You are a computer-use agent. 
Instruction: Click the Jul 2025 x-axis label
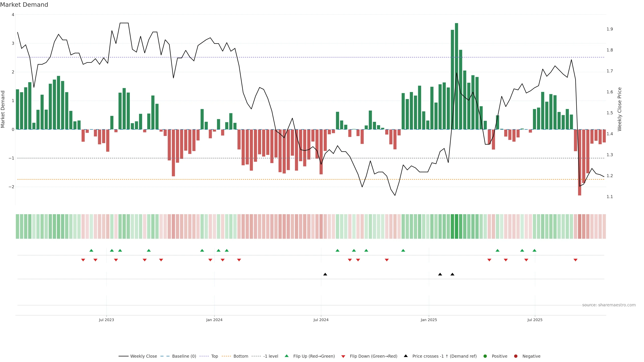click(535, 320)
